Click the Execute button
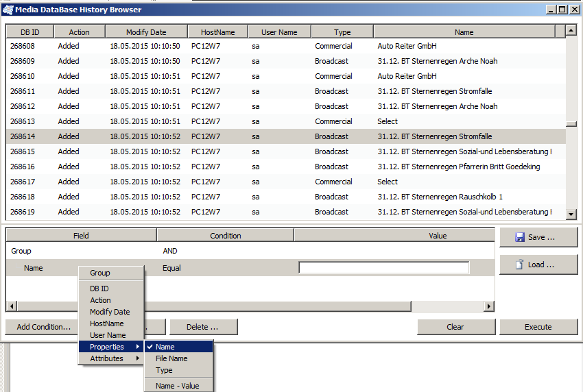This screenshot has height=392, width=583. [538, 327]
